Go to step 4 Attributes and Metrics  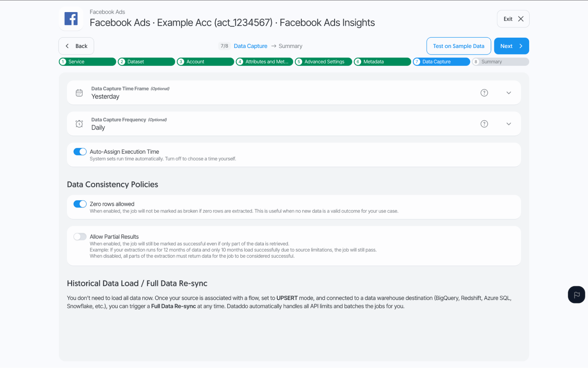[264, 62]
